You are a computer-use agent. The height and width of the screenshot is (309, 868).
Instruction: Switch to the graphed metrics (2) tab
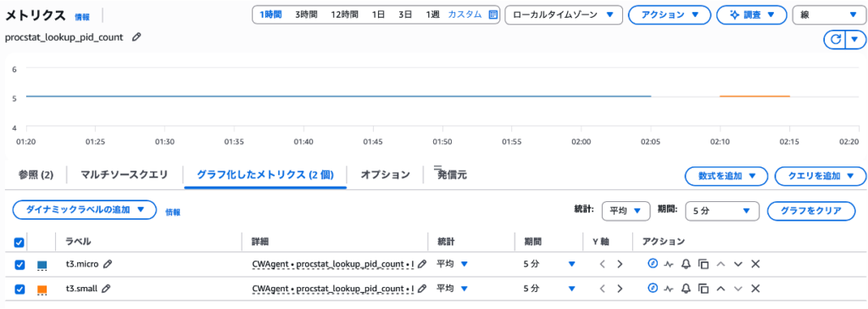pyautogui.click(x=265, y=175)
